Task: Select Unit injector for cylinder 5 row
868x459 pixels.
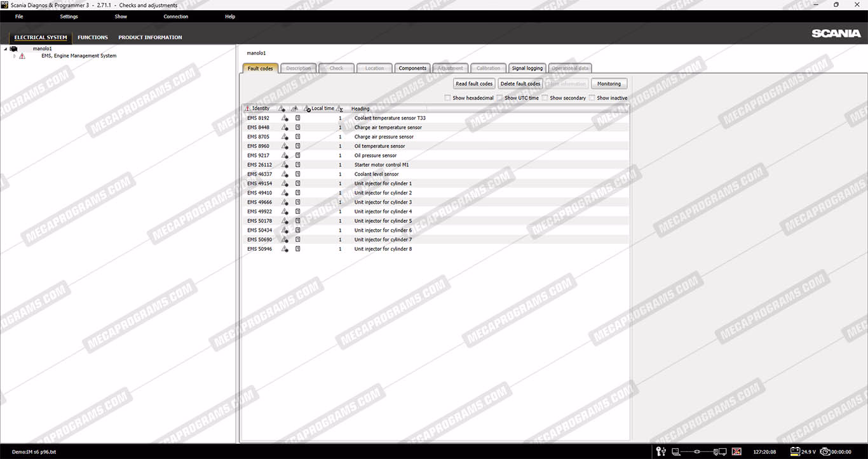Action: [x=436, y=221]
